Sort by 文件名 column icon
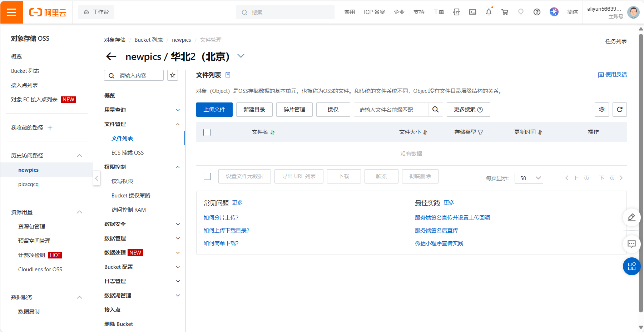The width and height of the screenshot is (644, 332). point(272,132)
